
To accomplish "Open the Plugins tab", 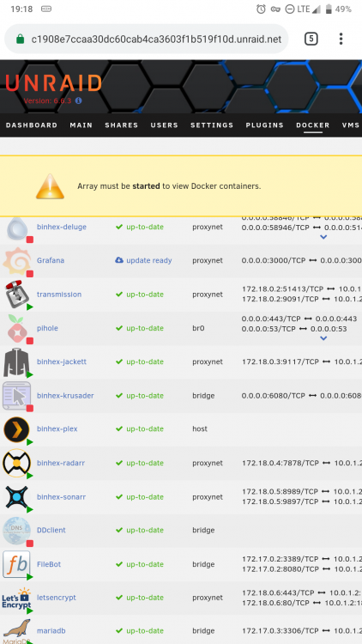I will (265, 125).
